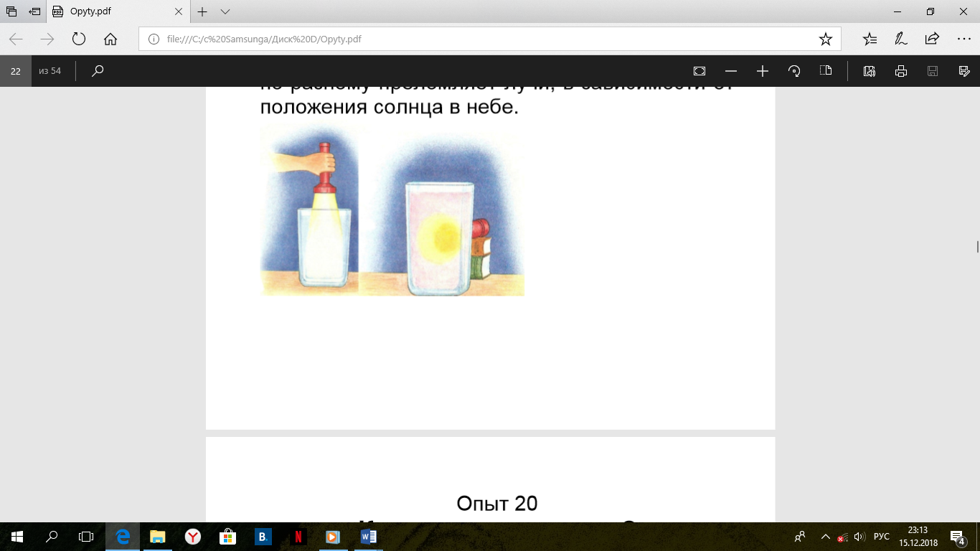Viewport: 980px width, 551px height.
Task: Click the glass and flashlight illustration
Action: [392, 209]
